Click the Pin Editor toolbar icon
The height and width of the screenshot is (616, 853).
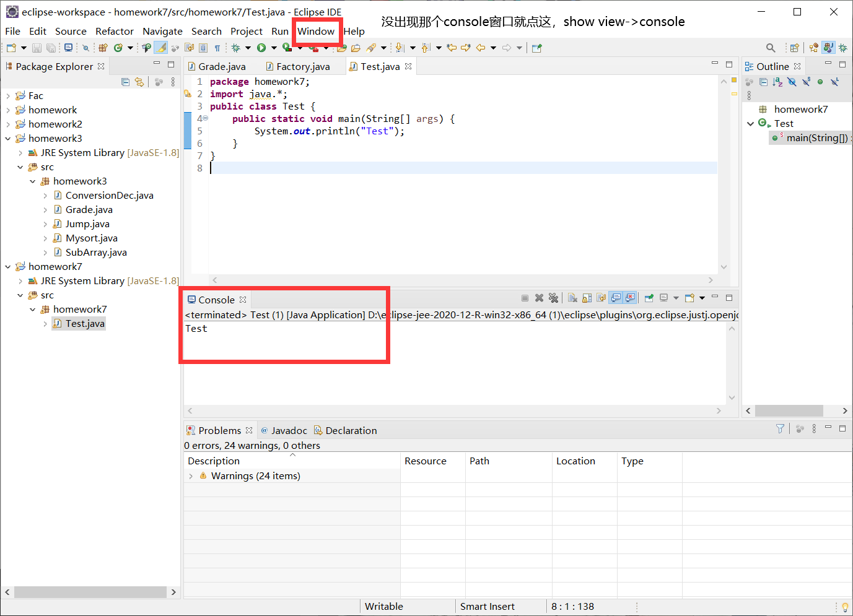(536, 48)
